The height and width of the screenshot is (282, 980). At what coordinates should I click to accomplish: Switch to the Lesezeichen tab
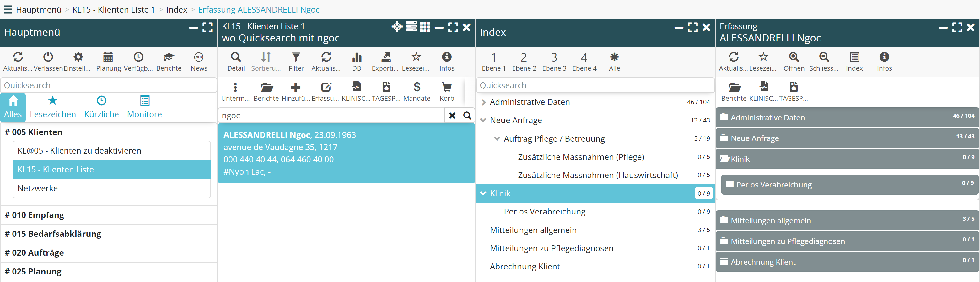tap(52, 107)
